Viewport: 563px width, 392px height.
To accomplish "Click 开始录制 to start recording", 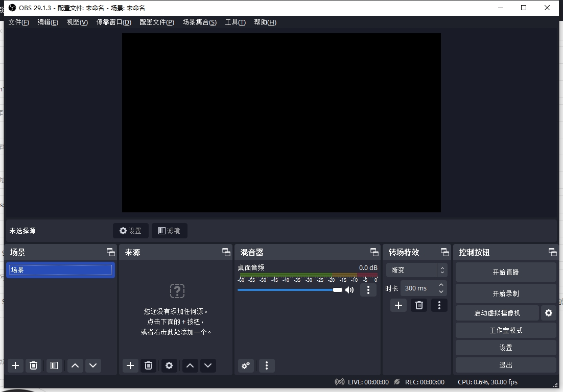I will pyautogui.click(x=506, y=293).
